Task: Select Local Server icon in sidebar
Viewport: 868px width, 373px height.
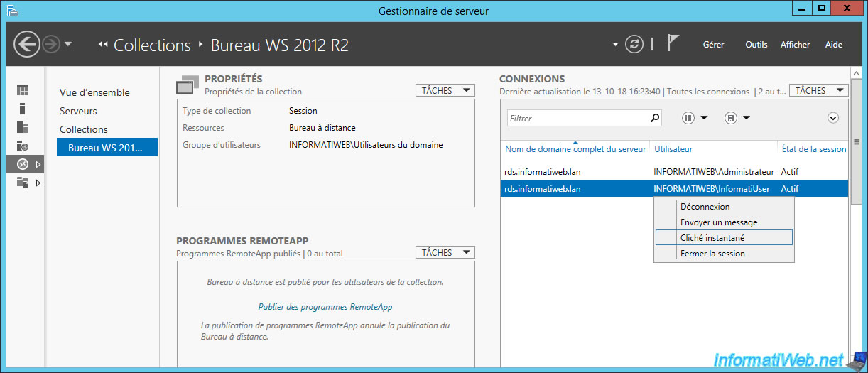Action: pyautogui.click(x=23, y=109)
